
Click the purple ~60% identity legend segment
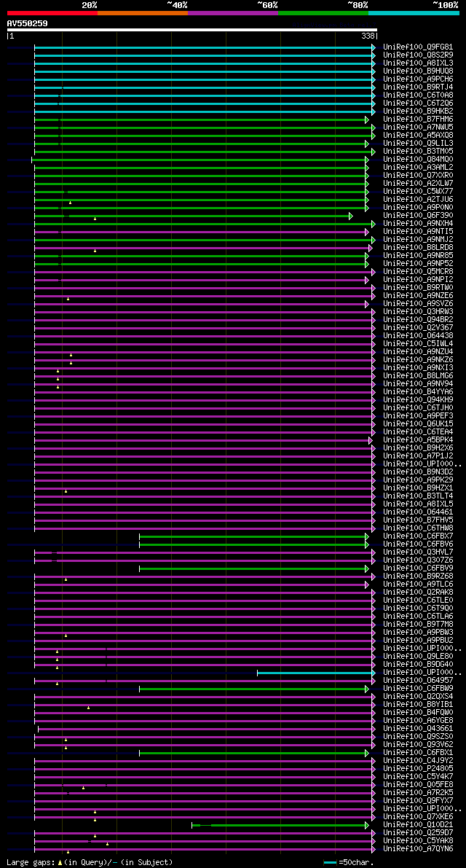tap(233, 12)
